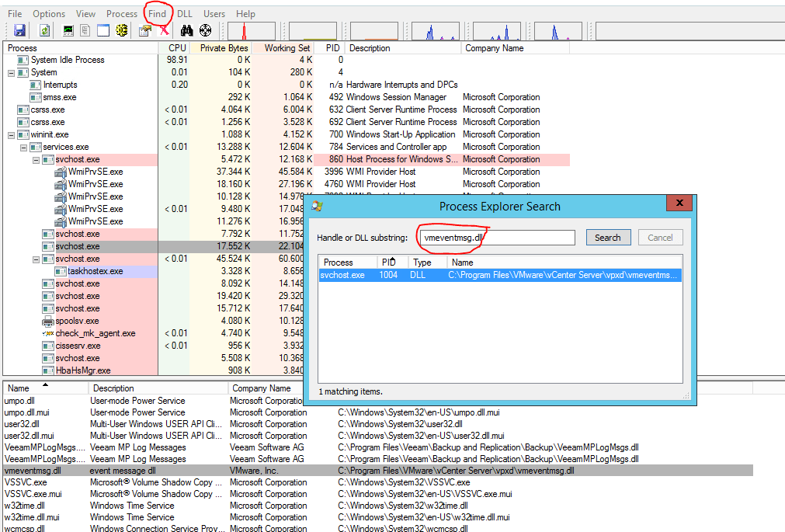Open the View menu

click(85, 14)
